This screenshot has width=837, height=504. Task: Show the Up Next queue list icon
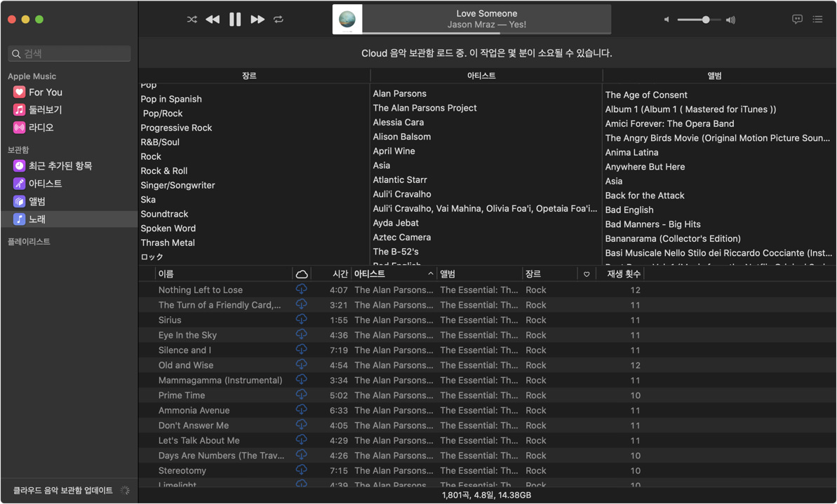pyautogui.click(x=817, y=19)
